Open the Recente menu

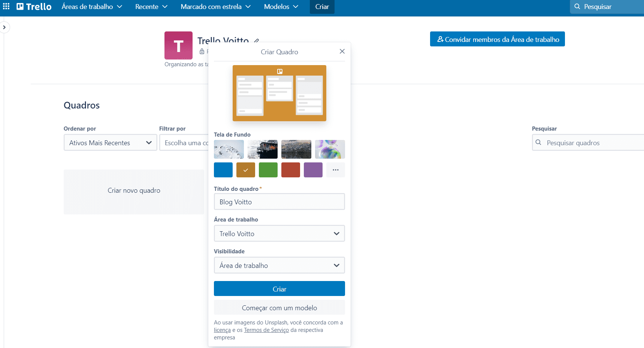(x=151, y=6)
